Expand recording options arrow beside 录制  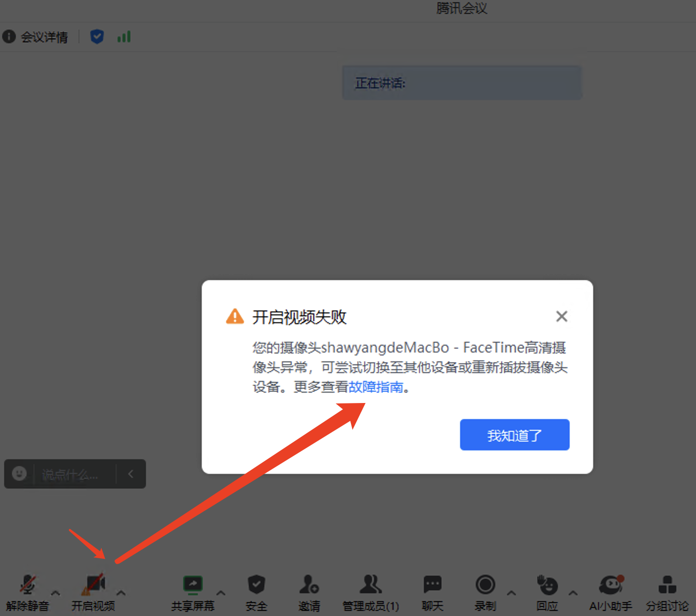coord(511,593)
